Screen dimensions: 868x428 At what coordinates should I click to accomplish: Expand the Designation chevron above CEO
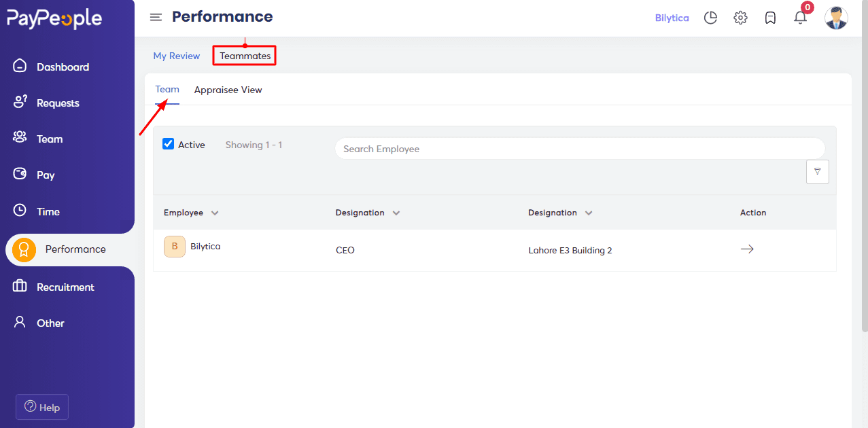[396, 213]
